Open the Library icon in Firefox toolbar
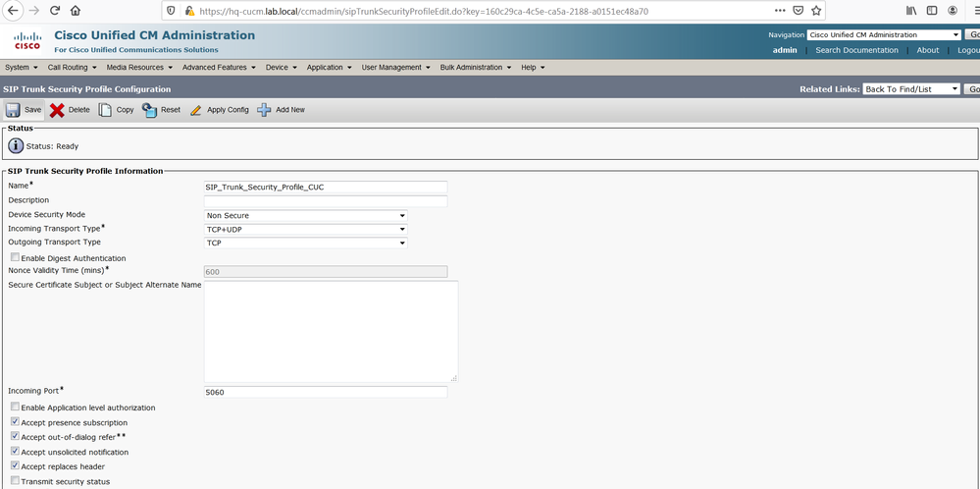 point(912,11)
